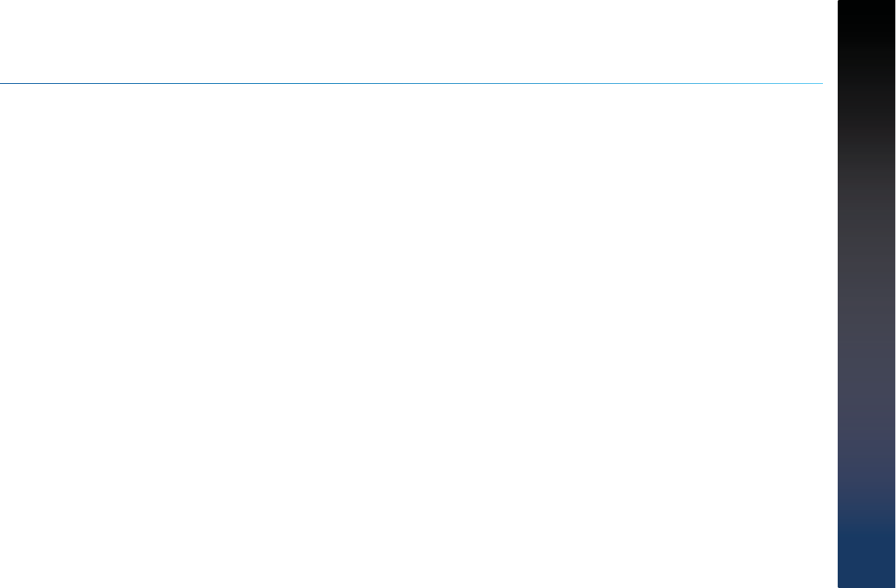Image resolution: width=896 pixels, height=588 pixels.
Task: Click the bottom-left corner of the sidebar
Action: (x=838, y=586)
